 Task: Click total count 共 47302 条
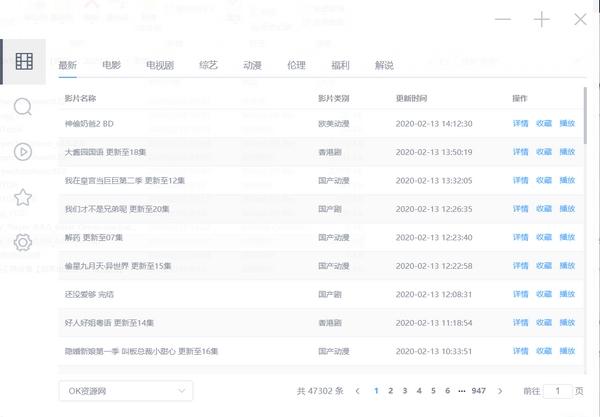[x=320, y=391]
